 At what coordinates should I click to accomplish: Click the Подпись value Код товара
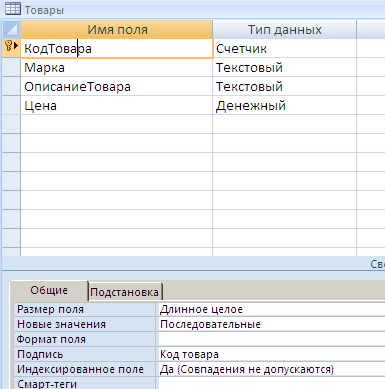pos(272,354)
